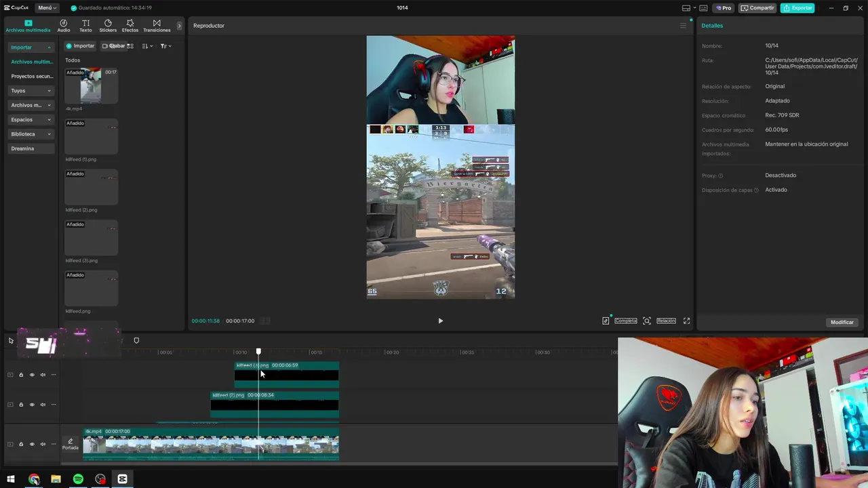
Task: Lock the top killfeed track
Action: (x=21, y=375)
